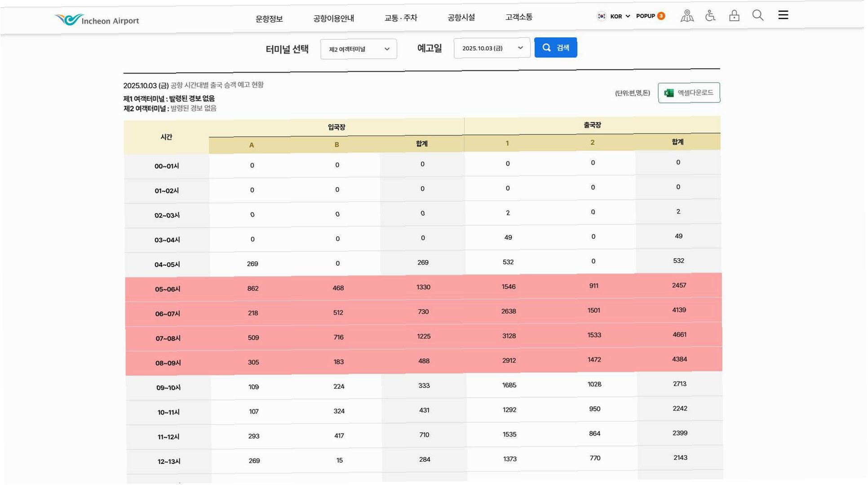Viewport: 868px width, 485px height.
Task: Click the 1330 arrival total cell
Action: [423, 287]
